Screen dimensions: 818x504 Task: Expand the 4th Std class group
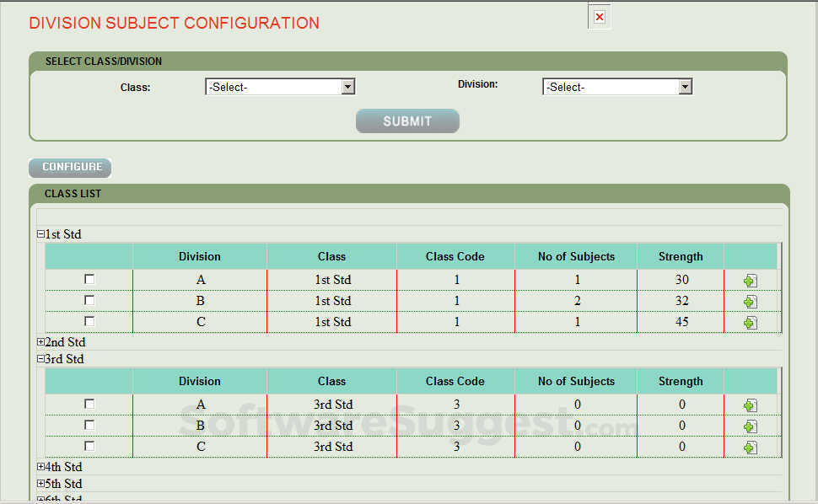[x=40, y=467]
